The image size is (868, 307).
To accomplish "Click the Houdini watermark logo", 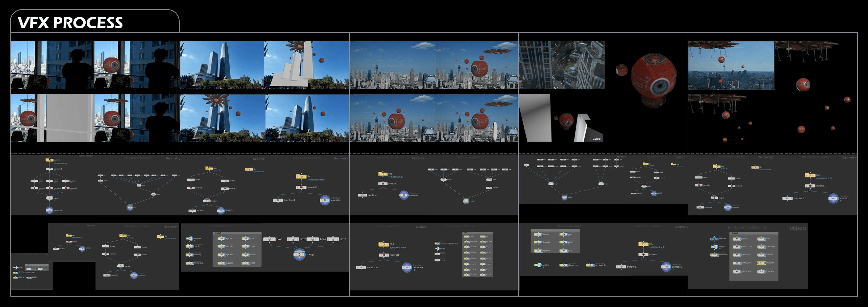I will [x=596, y=139].
